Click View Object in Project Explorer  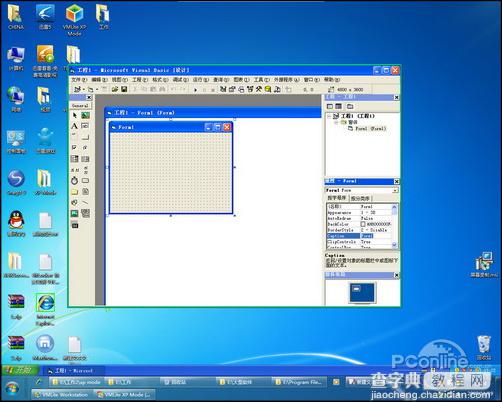[339, 106]
